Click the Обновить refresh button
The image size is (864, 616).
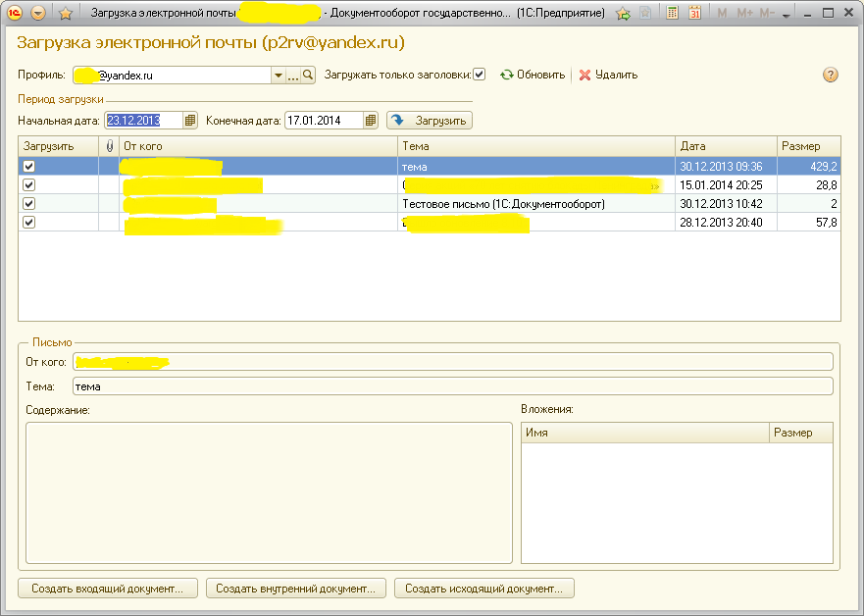coord(533,75)
